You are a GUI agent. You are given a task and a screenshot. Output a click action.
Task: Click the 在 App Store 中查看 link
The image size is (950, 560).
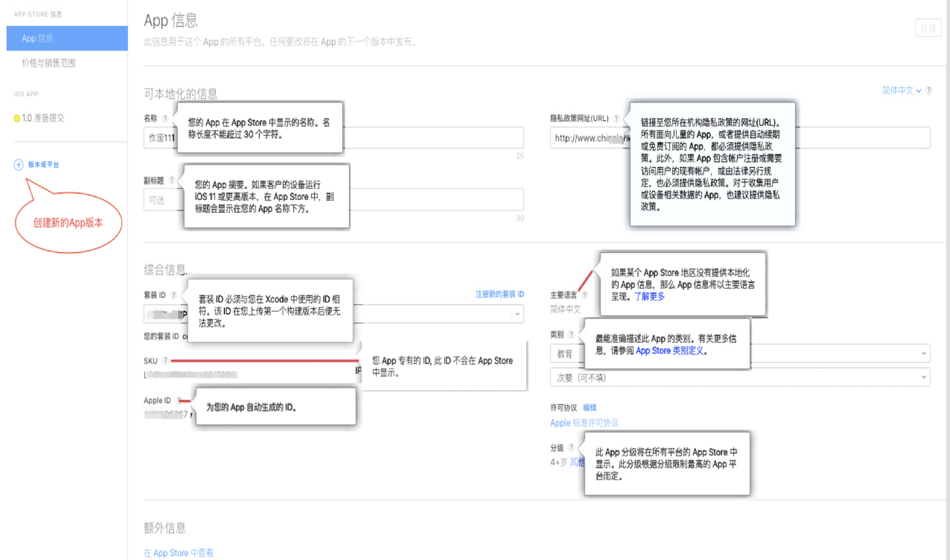178,553
